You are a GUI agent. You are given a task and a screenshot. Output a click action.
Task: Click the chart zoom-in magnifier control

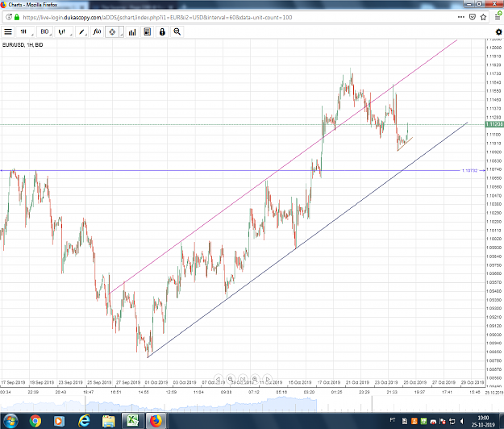click(255, 379)
